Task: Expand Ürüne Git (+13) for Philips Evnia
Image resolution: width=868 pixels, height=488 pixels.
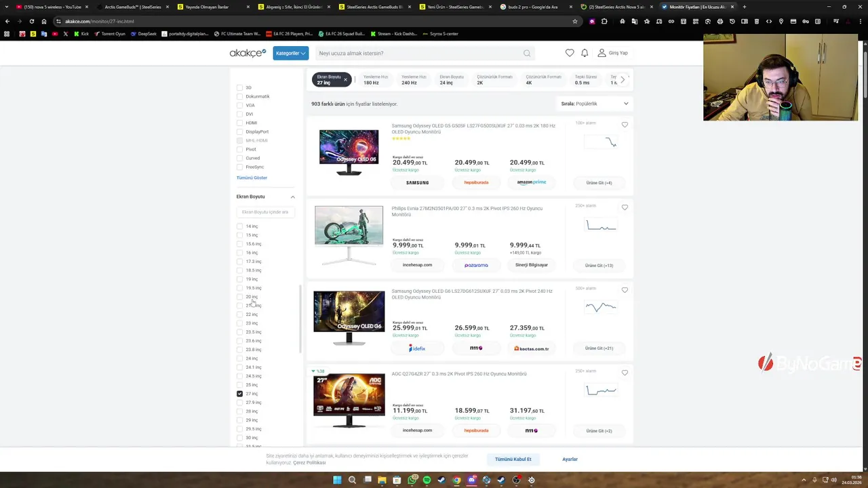Action: [599, 266]
